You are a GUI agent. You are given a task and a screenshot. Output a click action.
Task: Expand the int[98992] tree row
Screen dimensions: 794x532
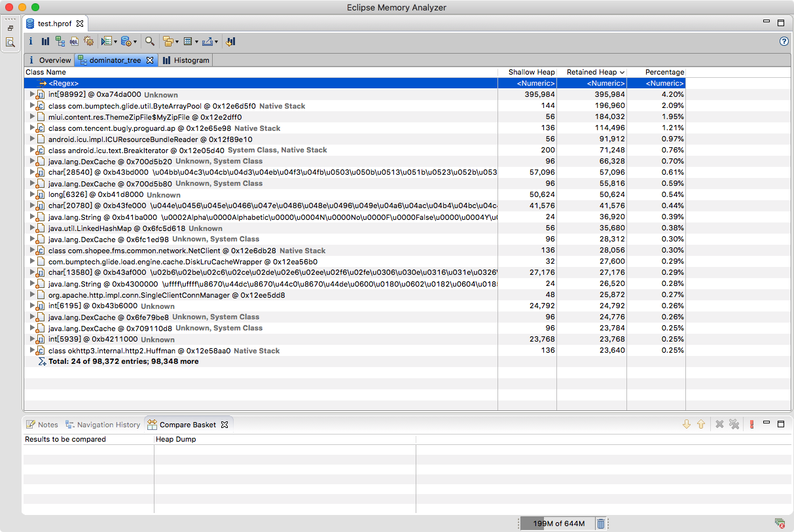31,94
